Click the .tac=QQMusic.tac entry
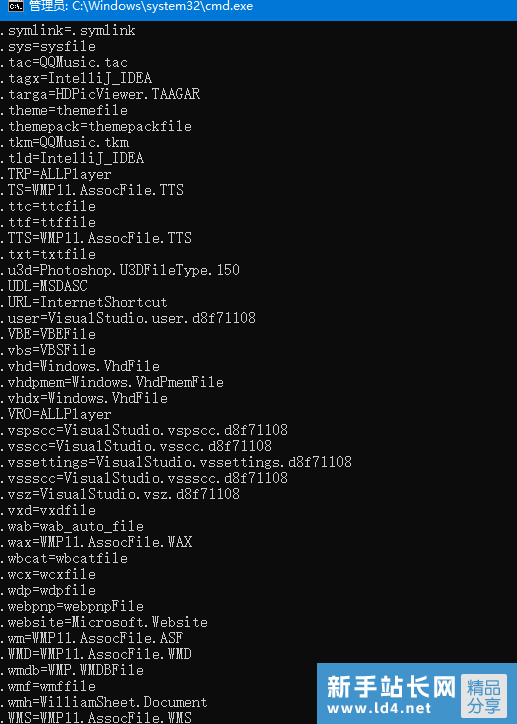 (64, 62)
